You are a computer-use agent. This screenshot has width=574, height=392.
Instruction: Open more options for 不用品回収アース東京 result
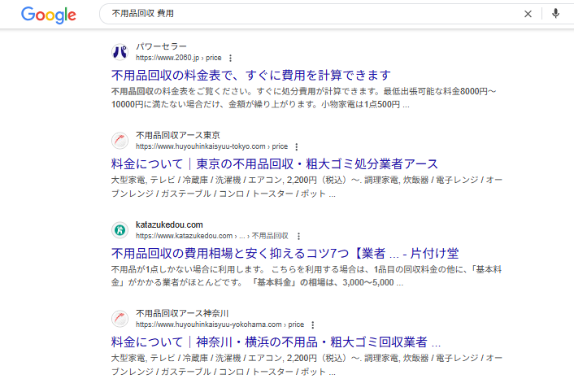[x=297, y=146]
